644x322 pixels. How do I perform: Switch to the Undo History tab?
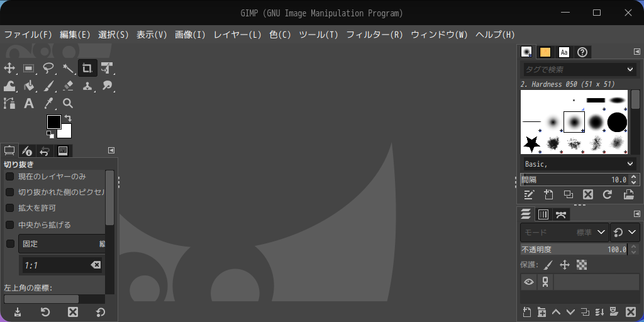[45, 151]
